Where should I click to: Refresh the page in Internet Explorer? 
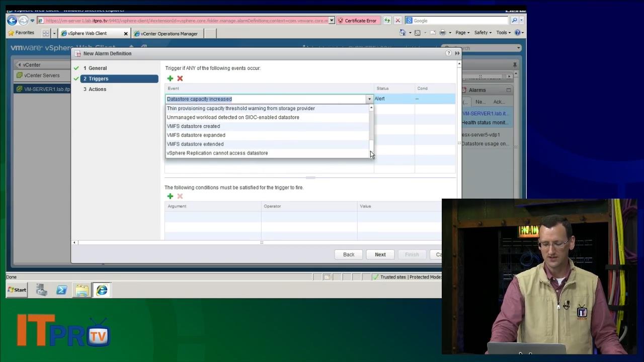pos(387,21)
